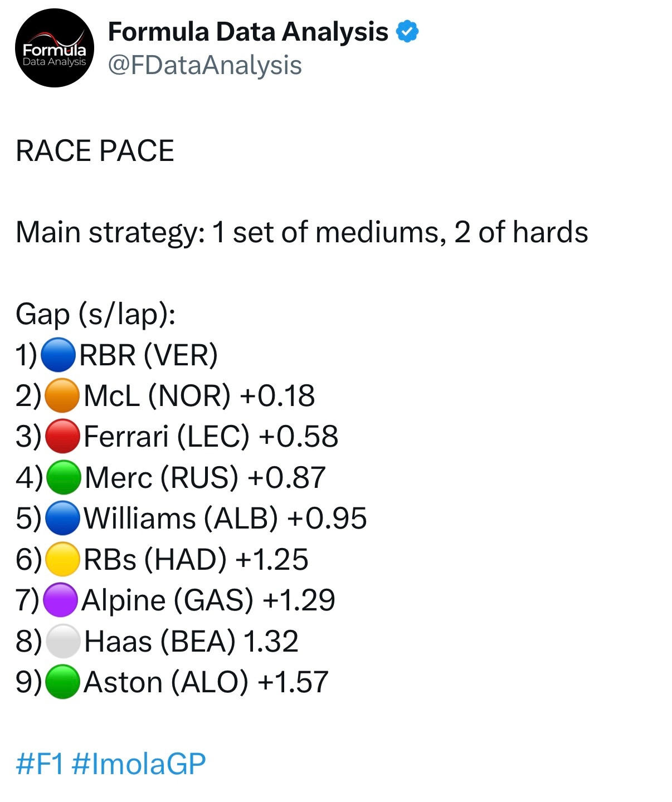Open the #F1 hashtag
This screenshot has width=672, height=802.
click(40, 763)
